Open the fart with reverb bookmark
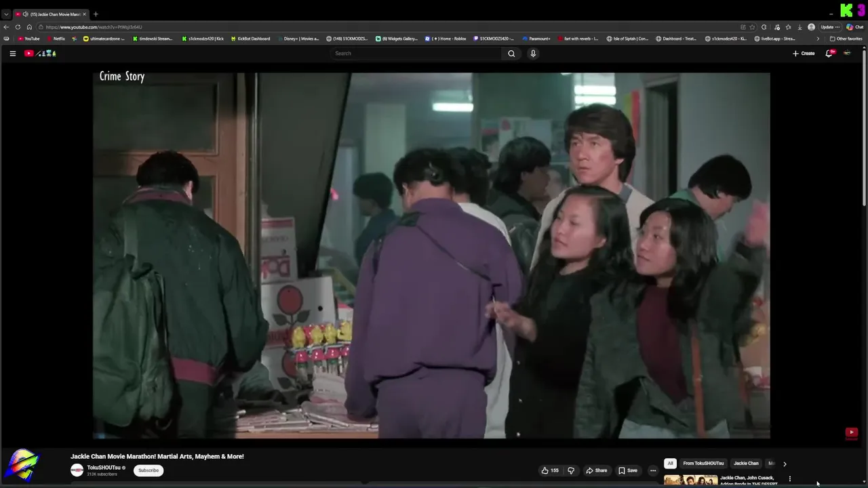Image resolution: width=868 pixels, height=488 pixels. pos(577,39)
